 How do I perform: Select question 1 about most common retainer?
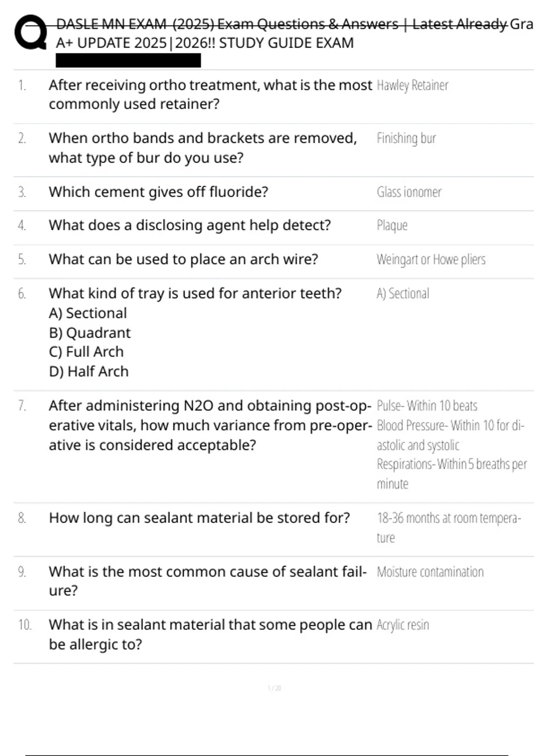point(210,94)
